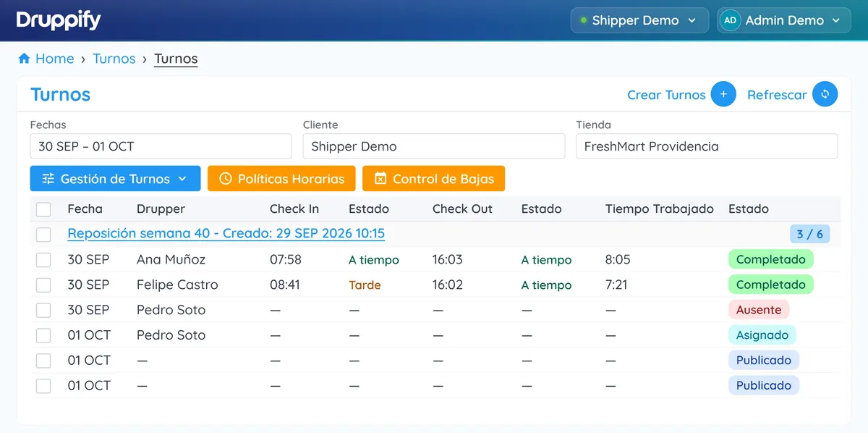Click the 7:21 worked time value
Image resolution: width=868 pixels, height=433 pixels.
[x=616, y=285]
